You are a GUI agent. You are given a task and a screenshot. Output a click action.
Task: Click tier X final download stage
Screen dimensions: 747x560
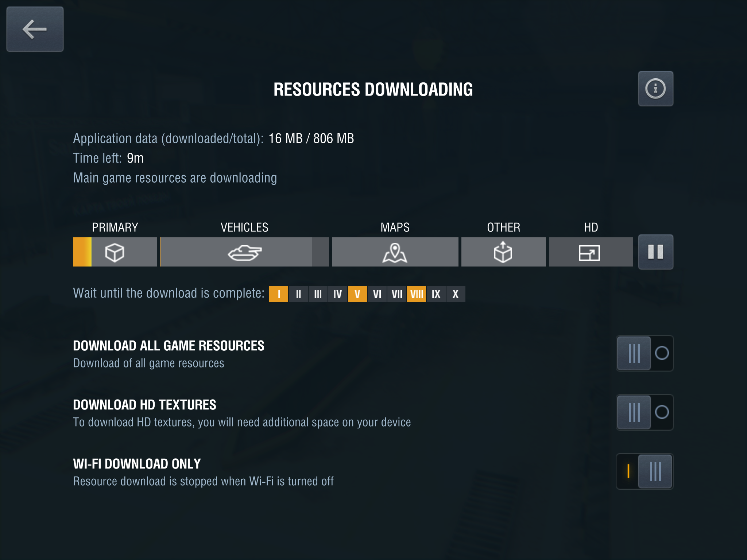click(455, 293)
